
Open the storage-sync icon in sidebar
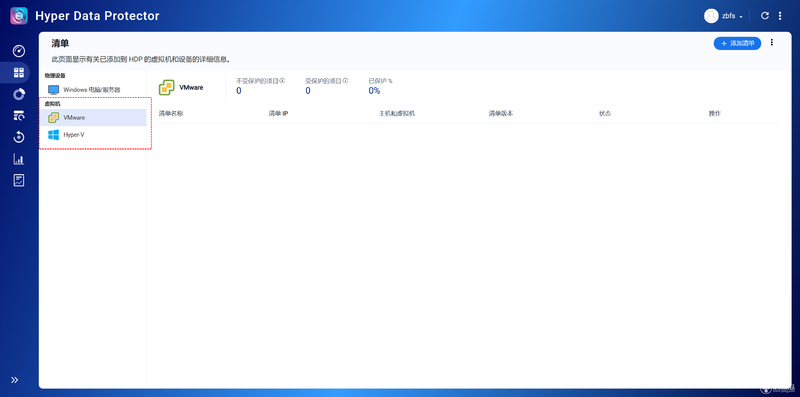[x=19, y=116]
